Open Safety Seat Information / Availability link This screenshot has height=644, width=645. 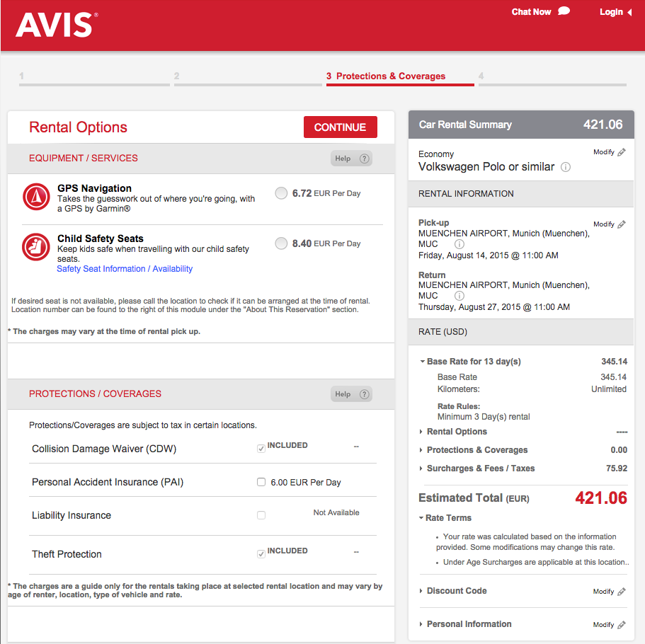click(x=125, y=269)
